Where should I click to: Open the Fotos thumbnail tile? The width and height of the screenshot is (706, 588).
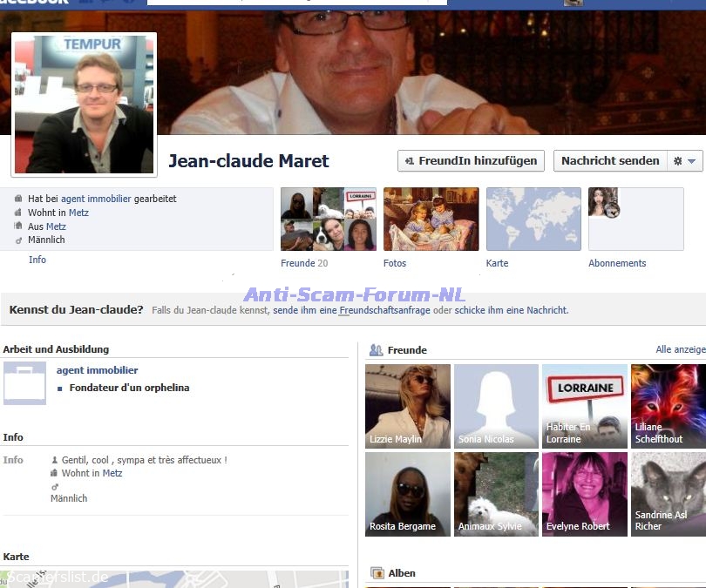click(431, 220)
